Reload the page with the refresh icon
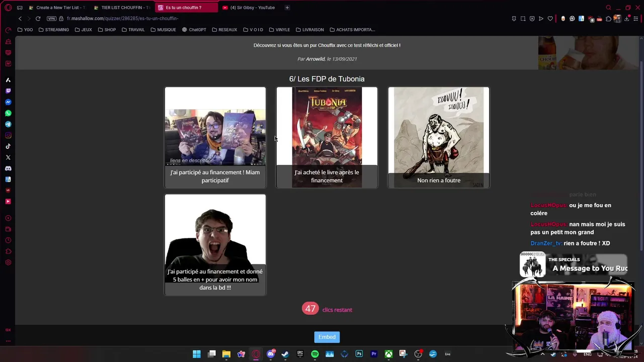This screenshot has height=362, width=644. (38, 19)
